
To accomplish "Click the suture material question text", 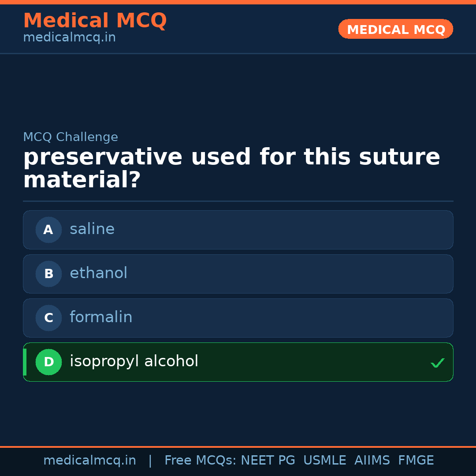I will click(231, 167).
